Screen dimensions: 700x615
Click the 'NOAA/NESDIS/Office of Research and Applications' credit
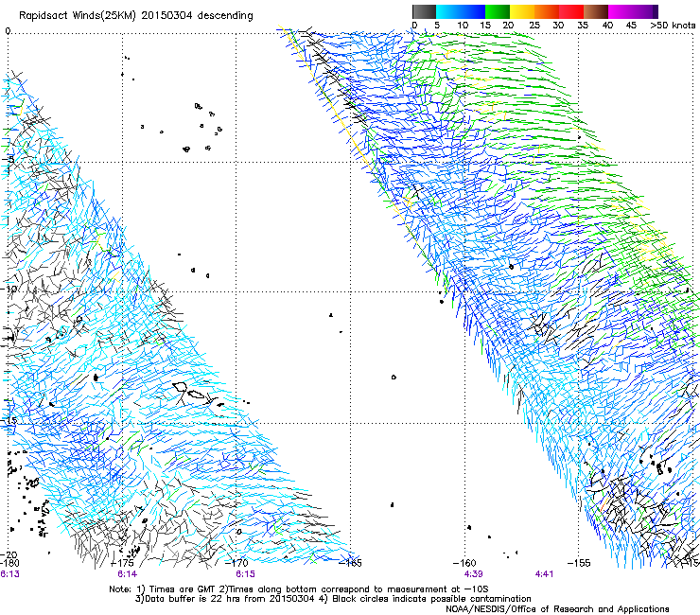tap(557, 609)
